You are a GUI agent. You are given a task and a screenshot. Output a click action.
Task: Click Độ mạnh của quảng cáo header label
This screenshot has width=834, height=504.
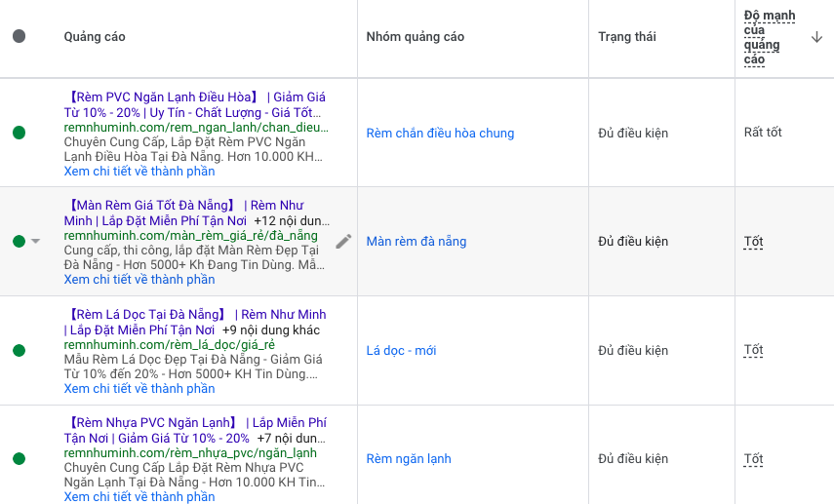(x=770, y=38)
